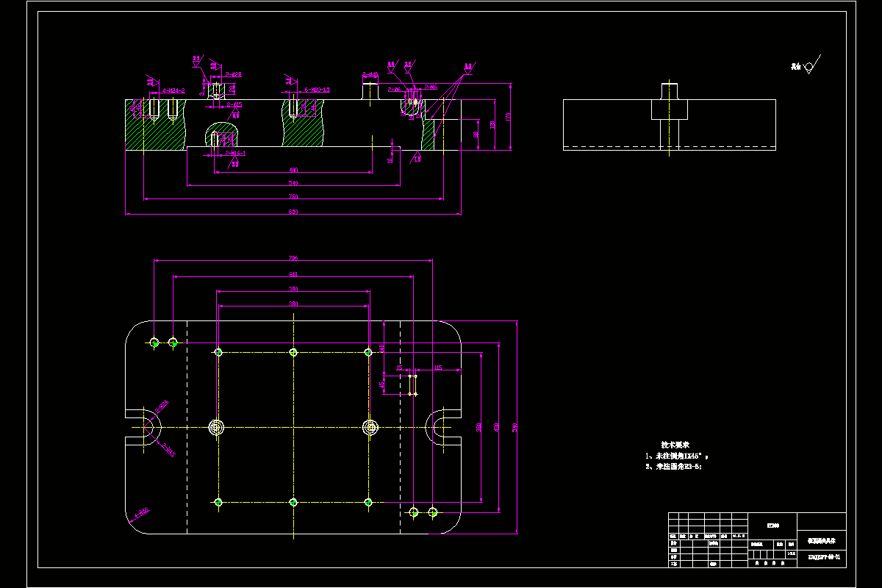Viewport: 882px width, 588px height.
Task: Select the 540 dimension text
Action: point(293,182)
